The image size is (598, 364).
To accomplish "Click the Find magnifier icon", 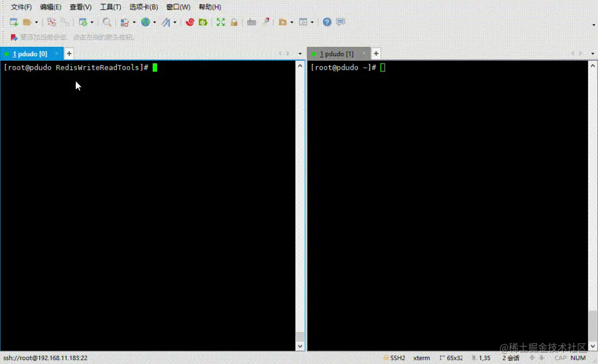I will click(x=107, y=22).
